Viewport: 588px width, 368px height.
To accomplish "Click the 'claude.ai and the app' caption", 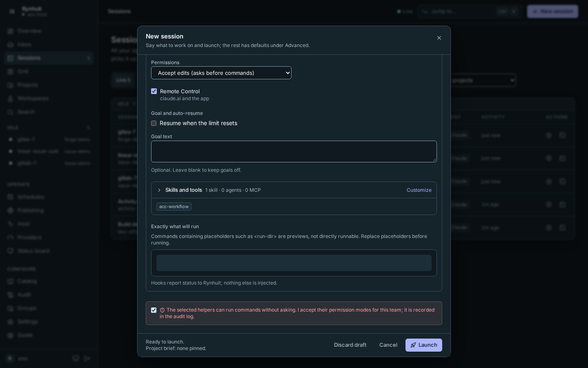I will click(185, 99).
